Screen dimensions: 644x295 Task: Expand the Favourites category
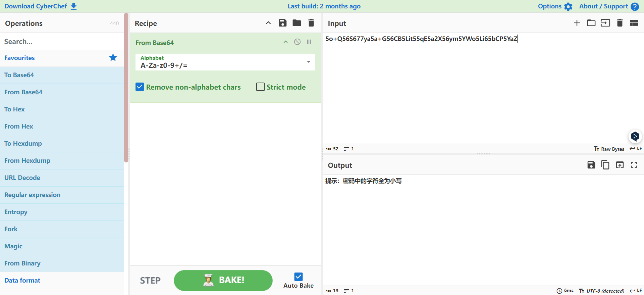(x=62, y=58)
